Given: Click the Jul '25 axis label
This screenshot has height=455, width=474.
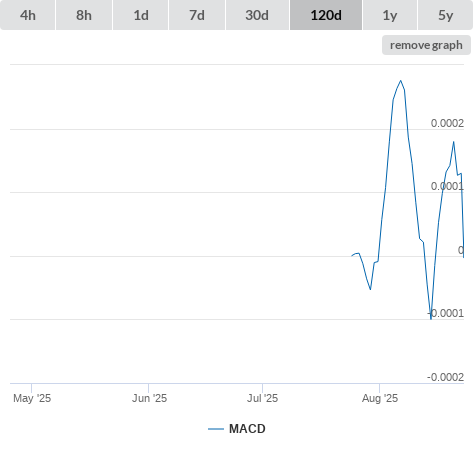Looking at the screenshot, I should click(262, 398).
